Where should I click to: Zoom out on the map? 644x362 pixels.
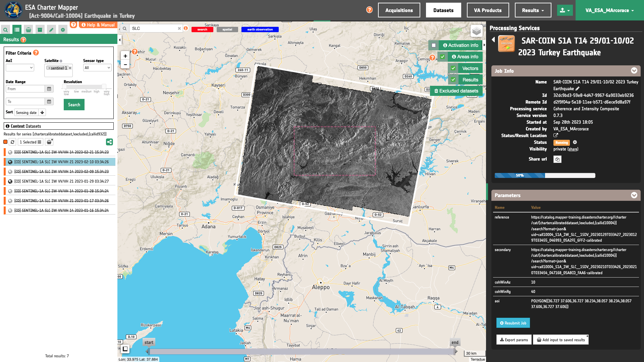pyautogui.click(x=125, y=65)
